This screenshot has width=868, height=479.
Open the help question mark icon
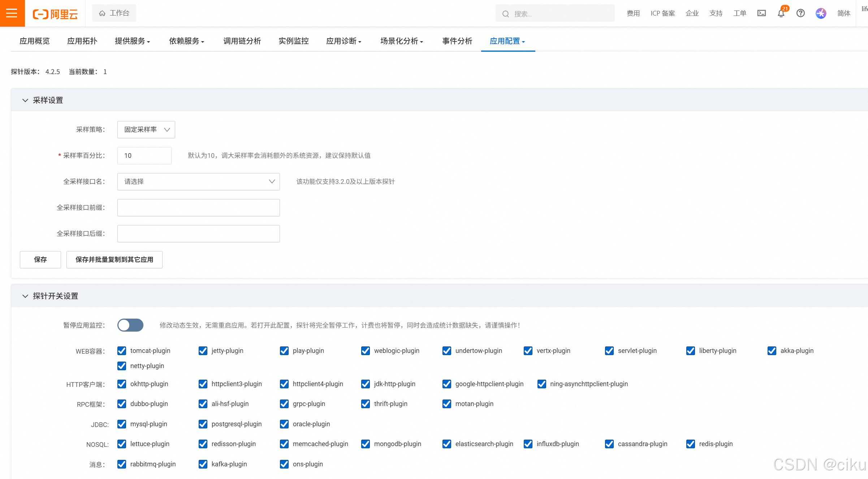(800, 13)
